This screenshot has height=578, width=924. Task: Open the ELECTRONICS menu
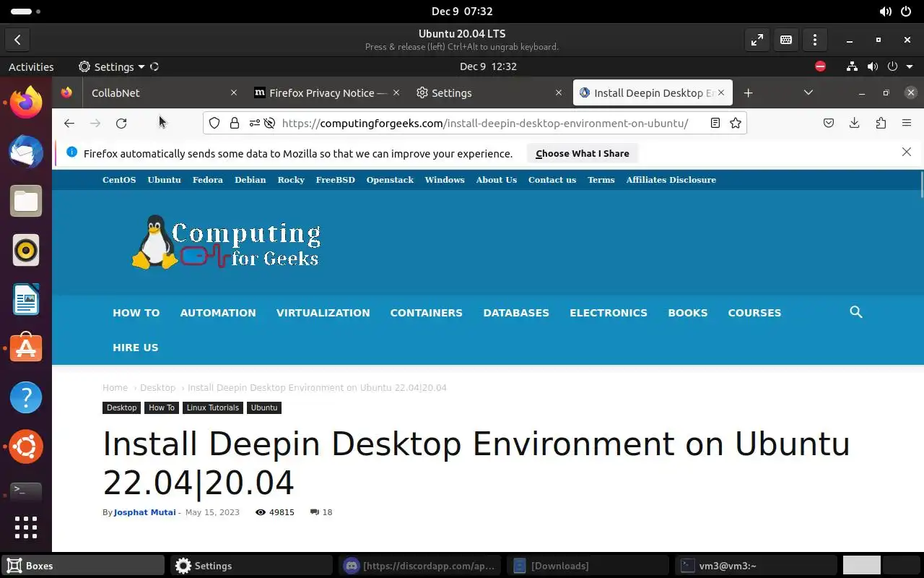pos(609,313)
